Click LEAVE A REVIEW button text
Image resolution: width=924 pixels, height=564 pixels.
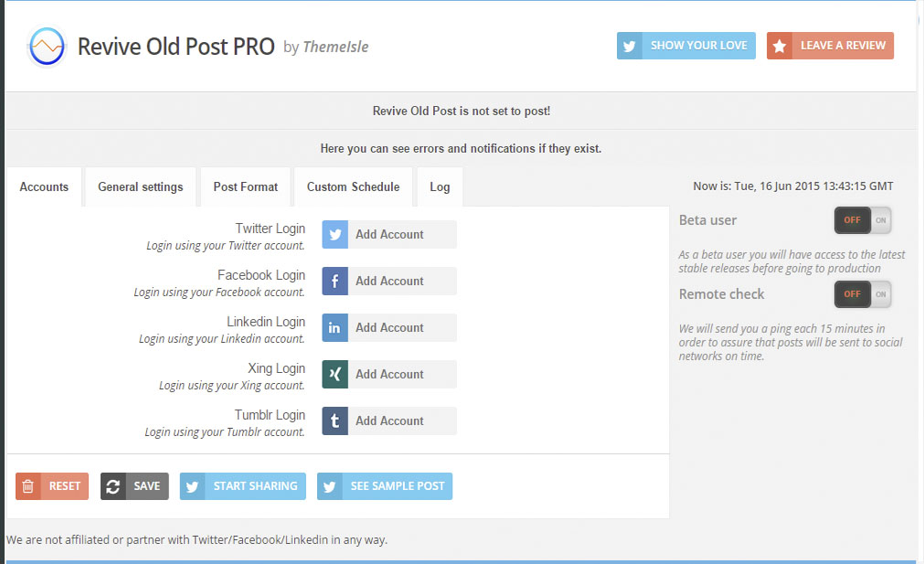coord(843,46)
